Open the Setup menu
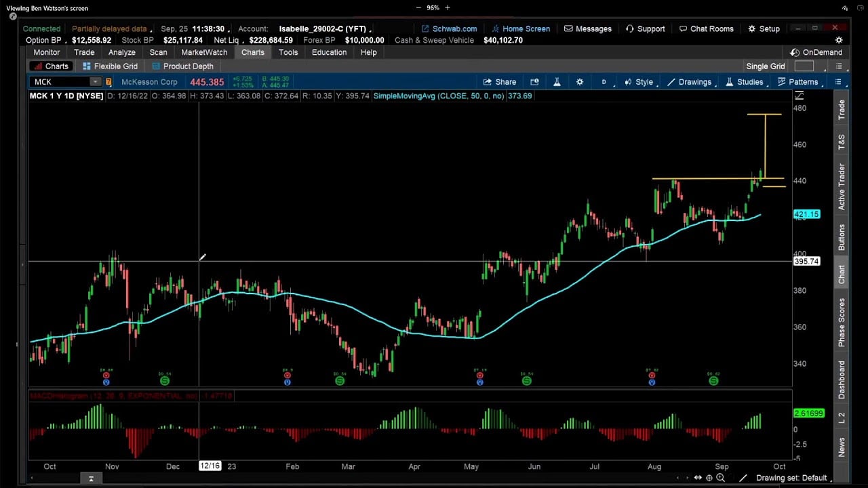This screenshot has height=488, width=868. click(764, 28)
